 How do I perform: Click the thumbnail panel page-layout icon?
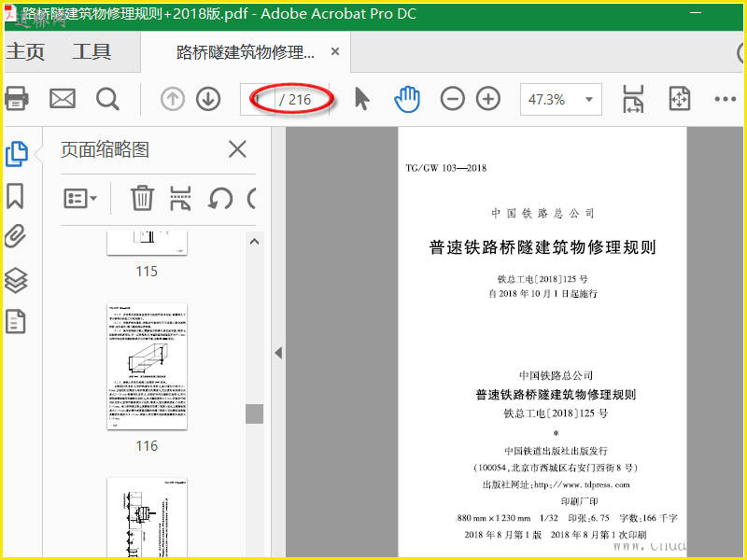pyautogui.click(x=180, y=198)
